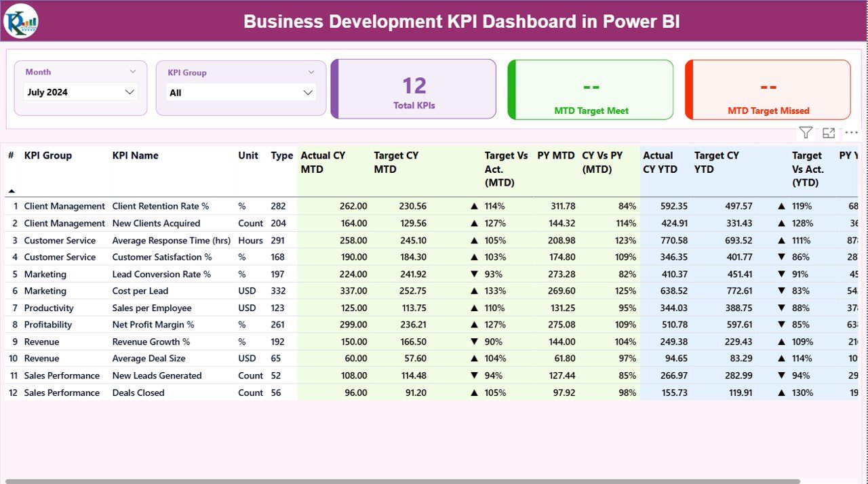Open more options via the ellipsis icon
The height and width of the screenshot is (484, 868).
[x=851, y=132]
